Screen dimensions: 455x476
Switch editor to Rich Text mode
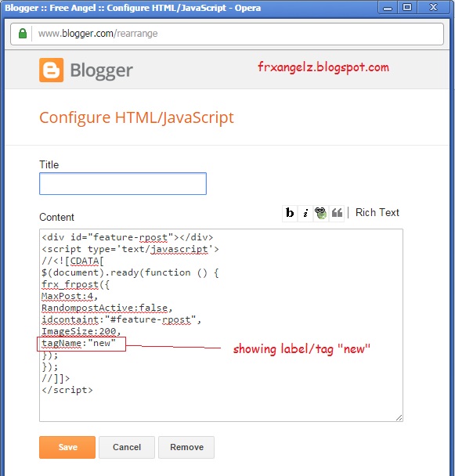[377, 212]
